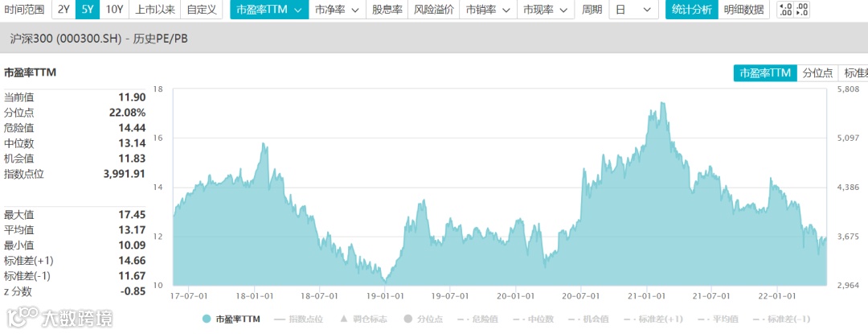This screenshot has height=334, width=868.
Task: Choose the 自定义 custom range
Action: tap(202, 10)
